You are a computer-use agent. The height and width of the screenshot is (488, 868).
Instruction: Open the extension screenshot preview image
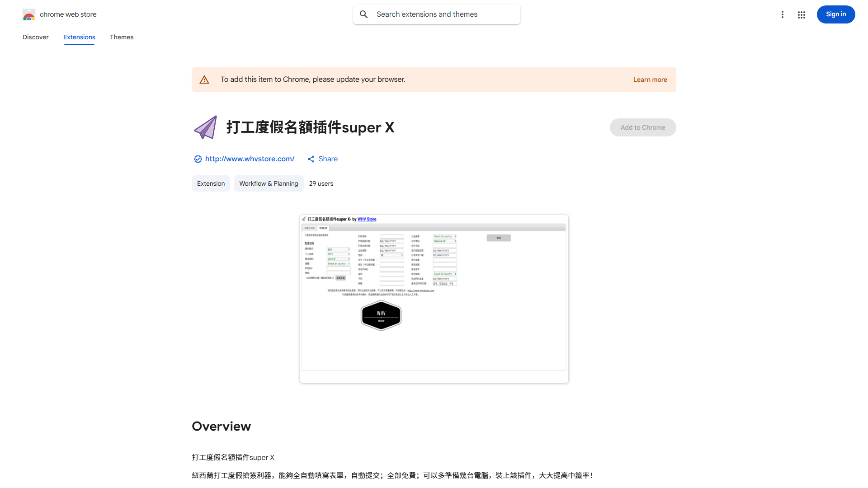434,299
